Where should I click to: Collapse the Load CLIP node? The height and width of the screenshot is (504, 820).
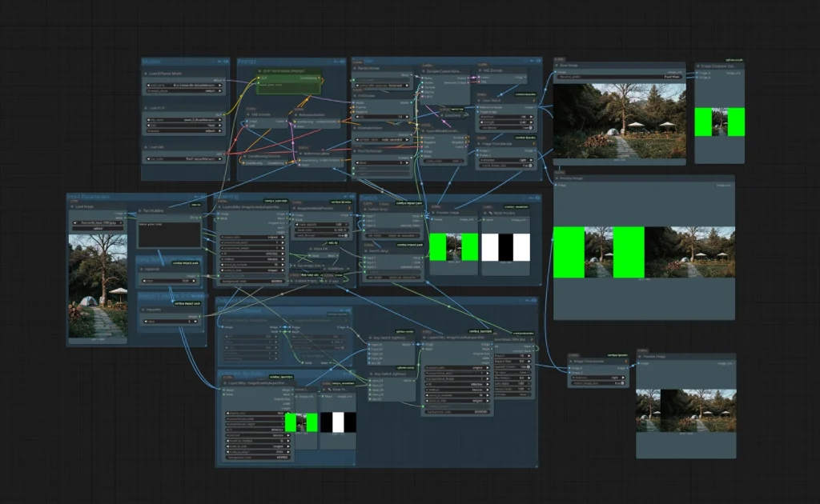tap(146, 107)
